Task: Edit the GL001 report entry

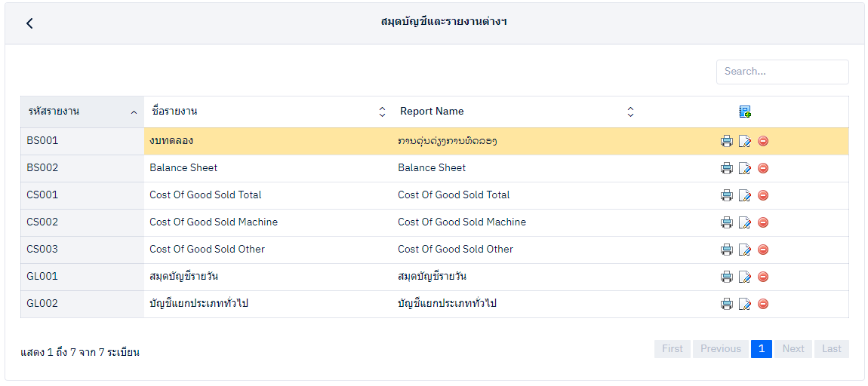Action: [745, 277]
